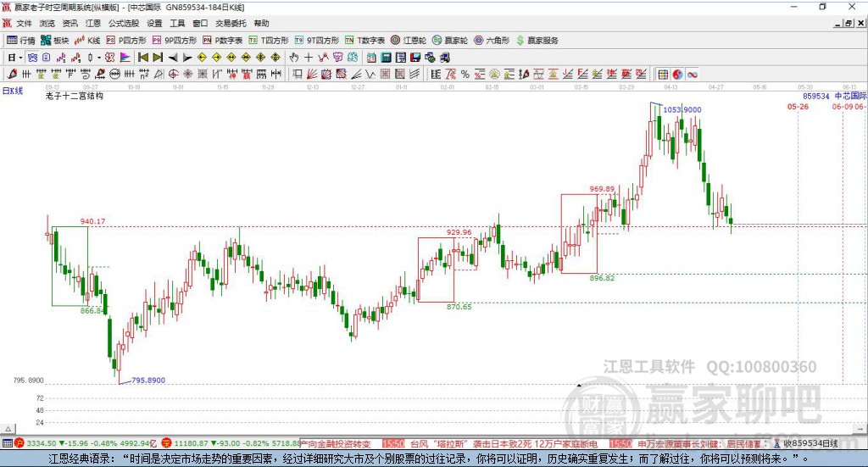The width and height of the screenshot is (868, 467).
Task: Restore the inner chart window
Action: click(849, 23)
